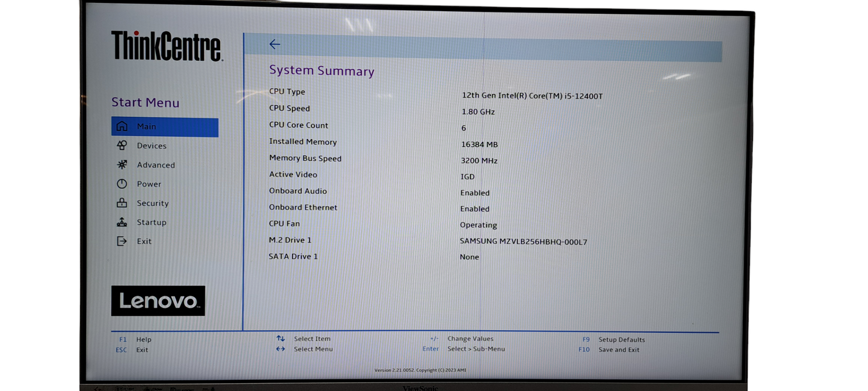
Task: Click the ThinkCentre logo
Action: (x=166, y=46)
